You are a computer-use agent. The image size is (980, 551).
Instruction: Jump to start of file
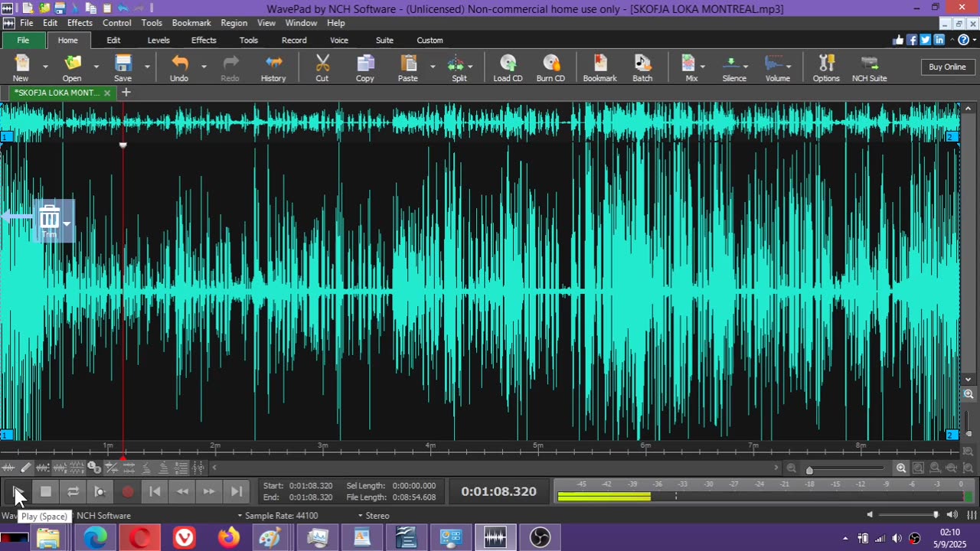point(155,491)
